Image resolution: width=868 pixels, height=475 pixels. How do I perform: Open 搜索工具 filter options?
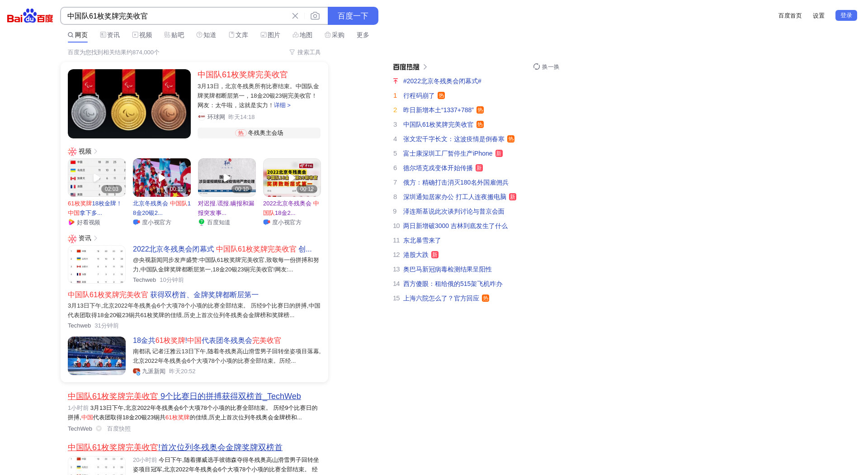point(305,52)
